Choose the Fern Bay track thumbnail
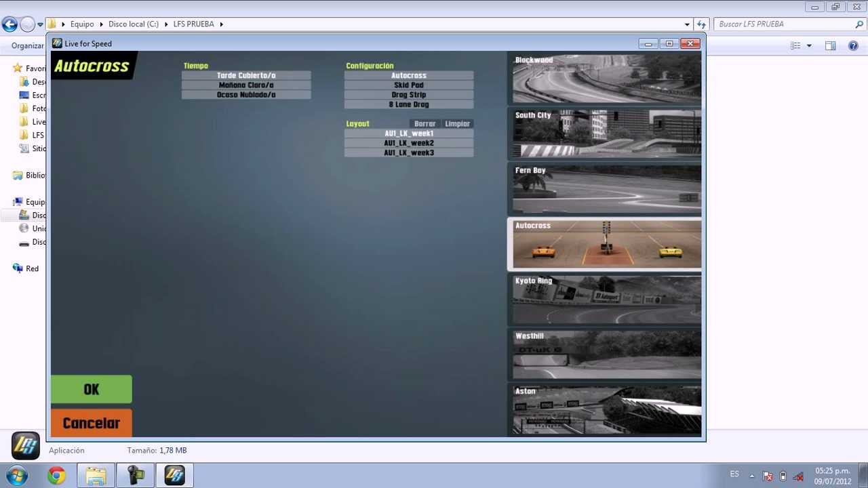The width and height of the screenshot is (868, 488). coord(606,189)
